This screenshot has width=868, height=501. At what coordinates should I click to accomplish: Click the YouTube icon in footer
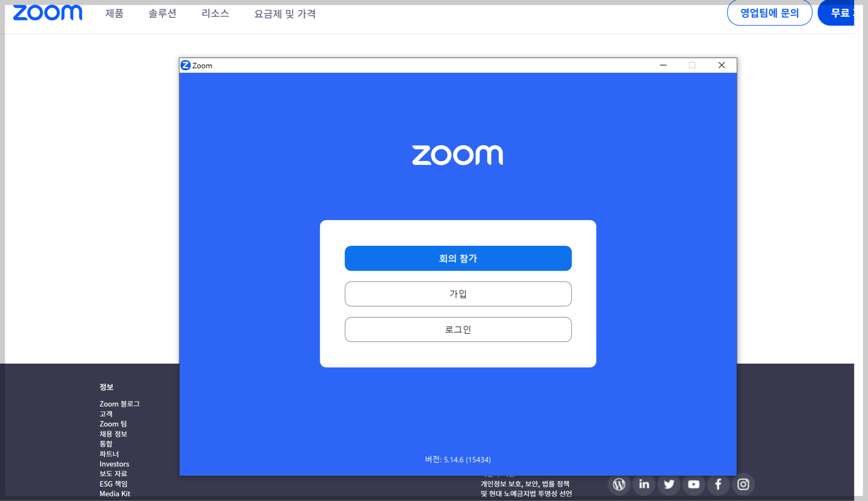(694, 484)
